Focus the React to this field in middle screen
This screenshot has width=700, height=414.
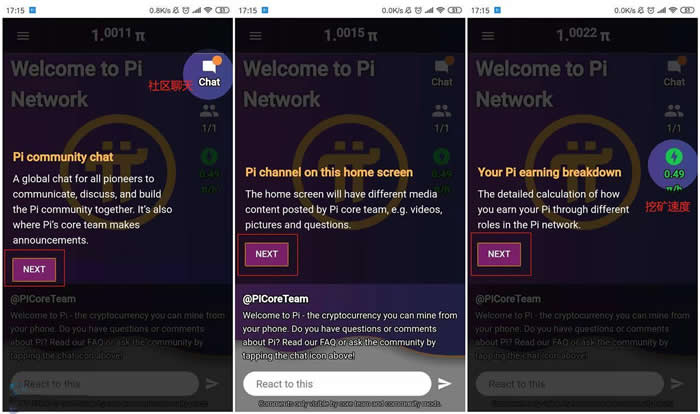coord(337,384)
